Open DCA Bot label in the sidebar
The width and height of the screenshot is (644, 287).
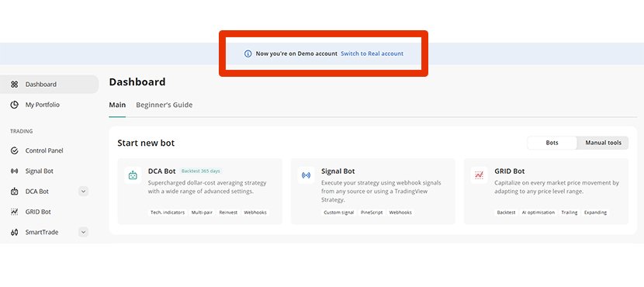pos(37,192)
